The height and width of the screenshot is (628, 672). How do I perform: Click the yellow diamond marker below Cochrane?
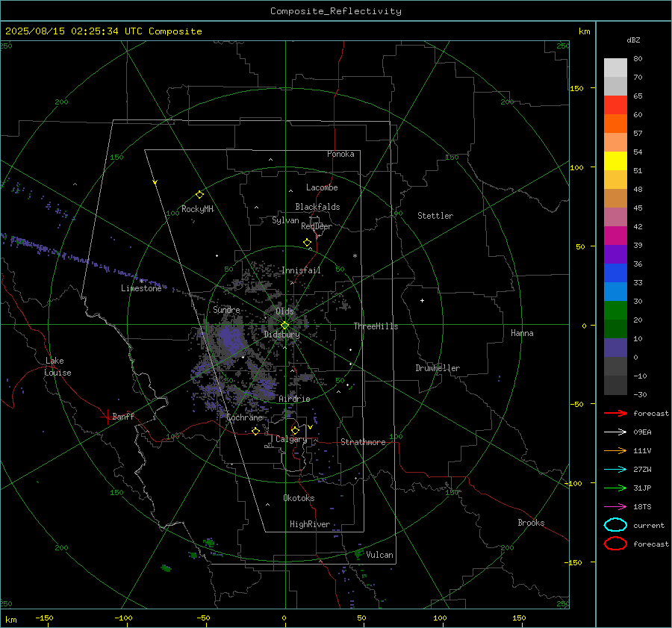tap(255, 431)
